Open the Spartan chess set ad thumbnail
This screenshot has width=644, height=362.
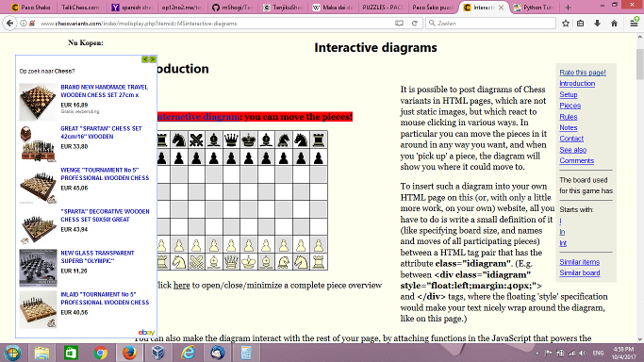[x=38, y=143]
